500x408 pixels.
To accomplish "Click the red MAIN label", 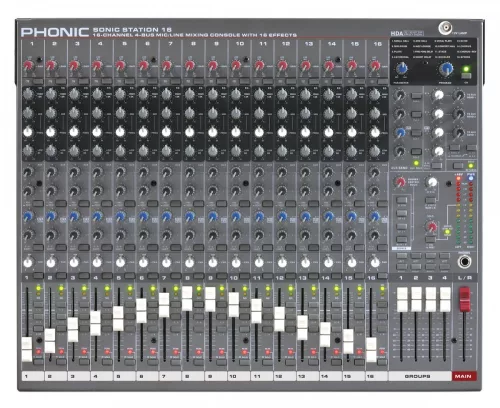I will tap(464, 376).
